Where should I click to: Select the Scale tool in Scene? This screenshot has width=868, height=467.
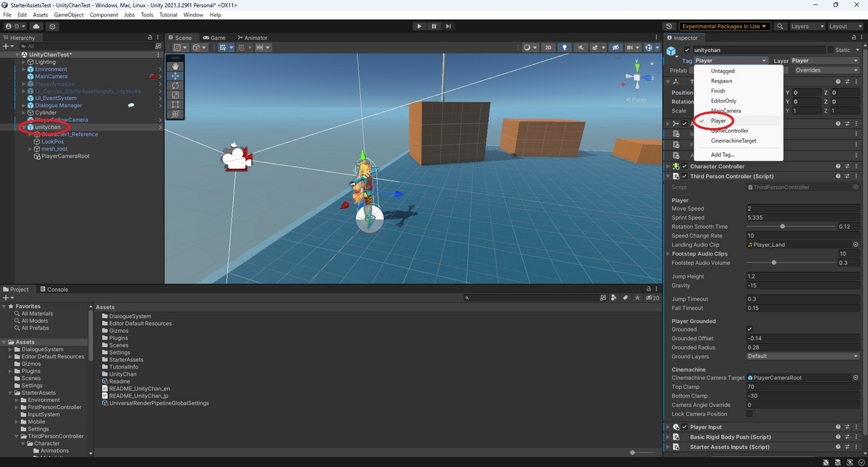[175, 95]
